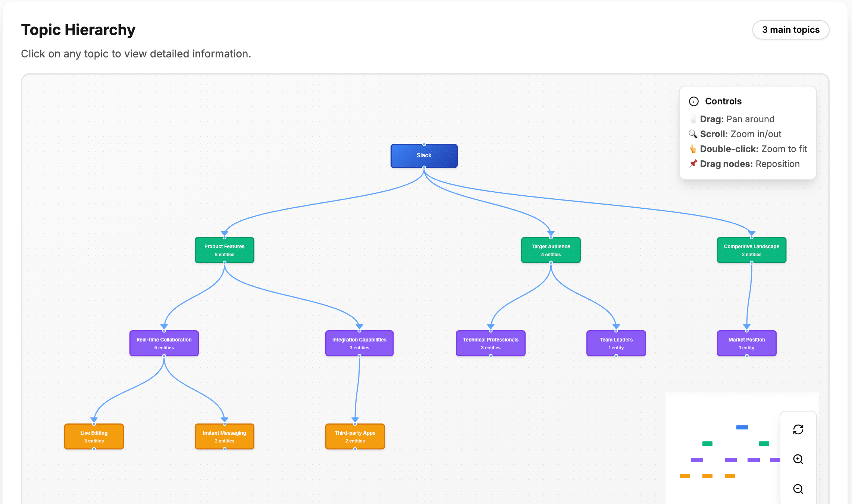Open the Product Features topic
Screen dimensions: 852x504
224,250
